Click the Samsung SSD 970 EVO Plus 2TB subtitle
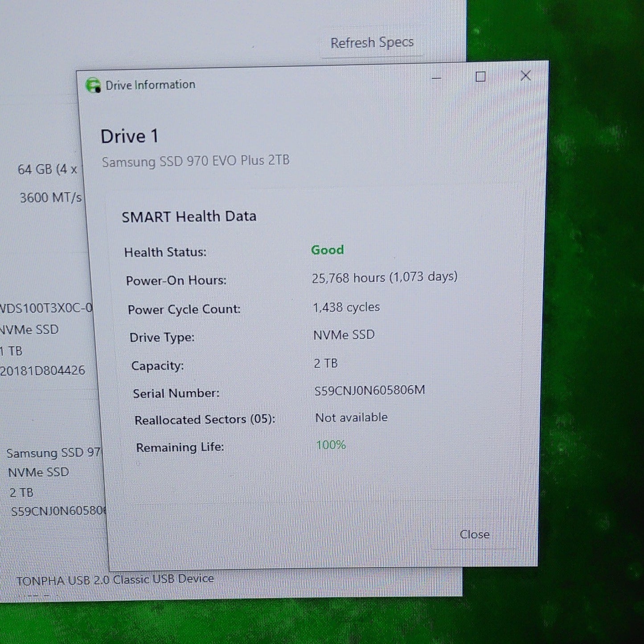This screenshot has height=644, width=644. (x=196, y=161)
